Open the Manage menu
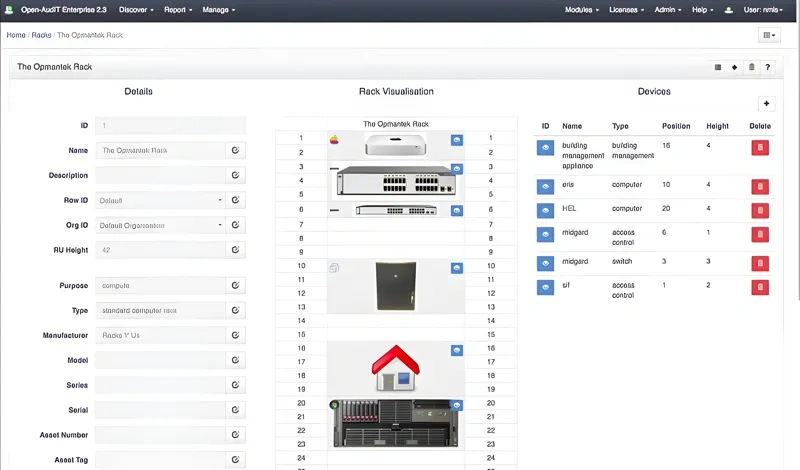The height and width of the screenshot is (470, 800). coord(219,10)
